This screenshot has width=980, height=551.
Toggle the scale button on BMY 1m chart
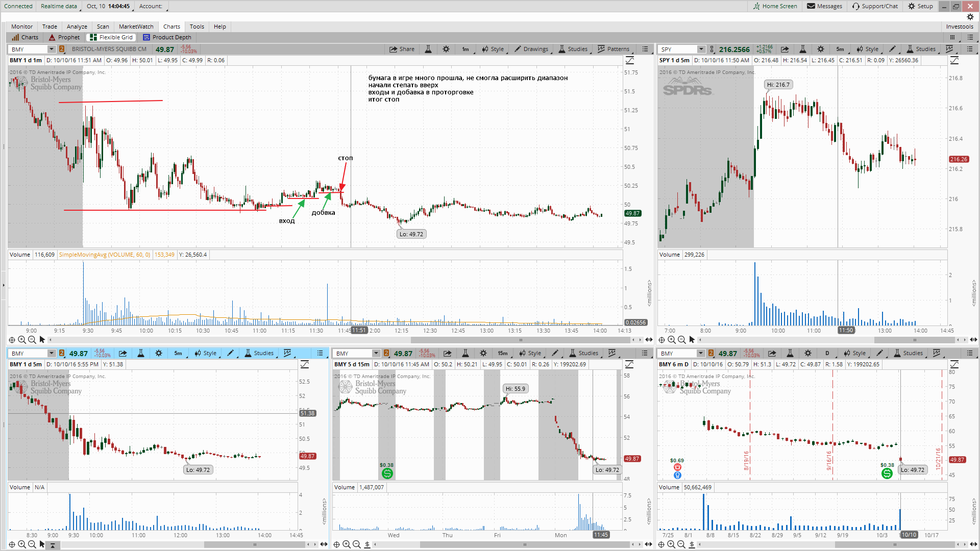(630, 60)
